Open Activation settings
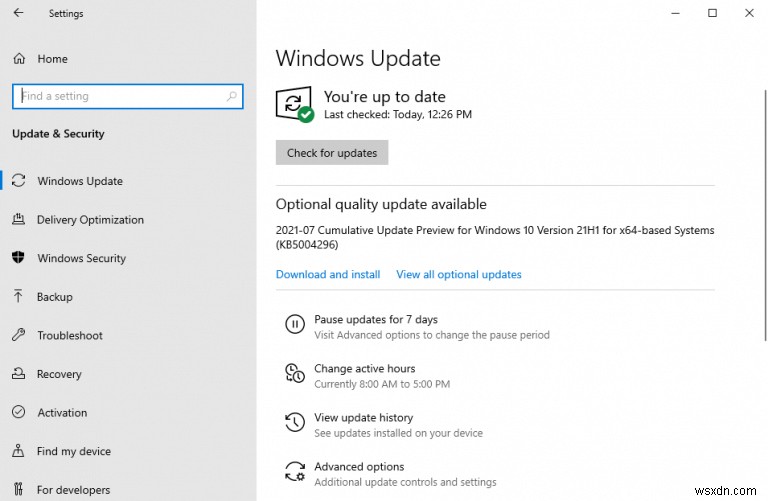The image size is (768, 501). (62, 413)
